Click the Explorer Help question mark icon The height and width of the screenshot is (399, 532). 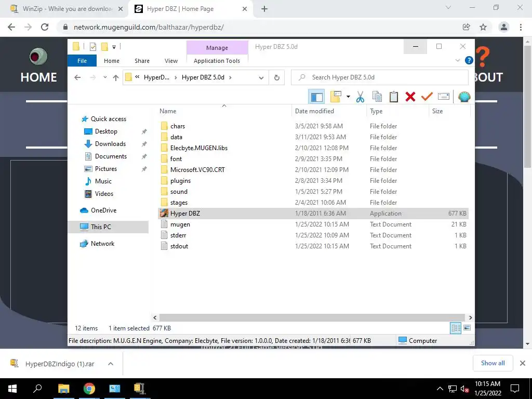(x=469, y=60)
